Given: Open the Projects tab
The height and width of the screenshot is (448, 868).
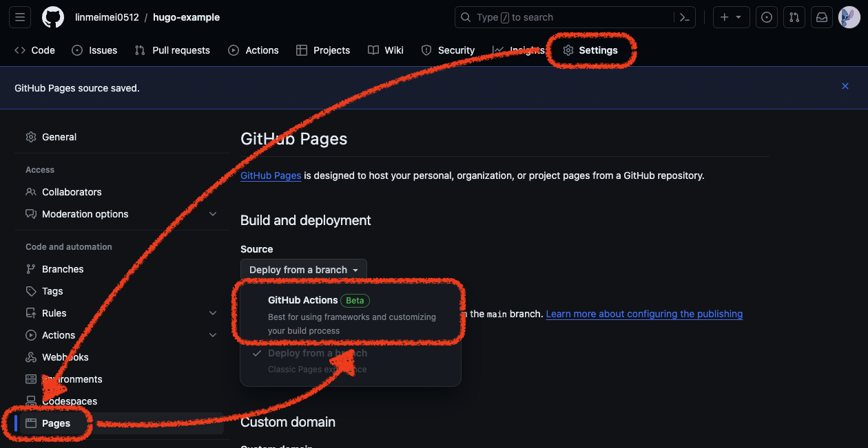Looking at the screenshot, I should (323, 50).
